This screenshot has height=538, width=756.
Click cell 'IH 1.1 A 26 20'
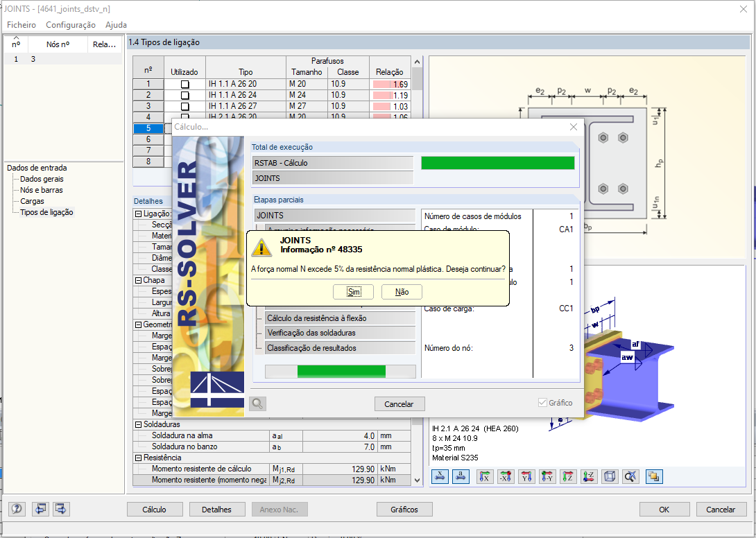[246, 84]
